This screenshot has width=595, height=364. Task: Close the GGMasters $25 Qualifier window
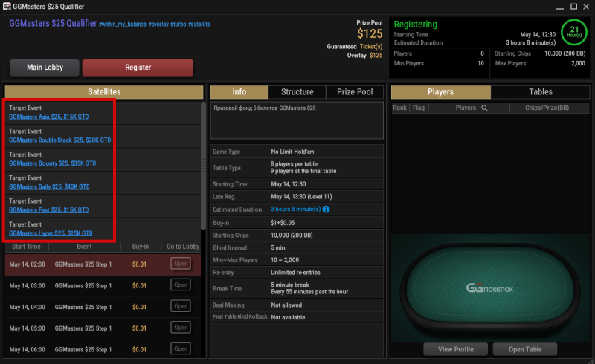pos(586,7)
